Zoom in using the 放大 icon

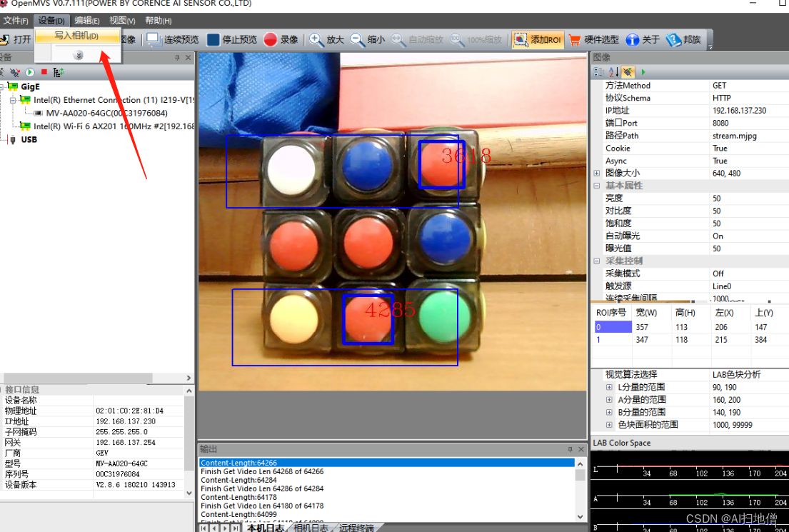315,39
